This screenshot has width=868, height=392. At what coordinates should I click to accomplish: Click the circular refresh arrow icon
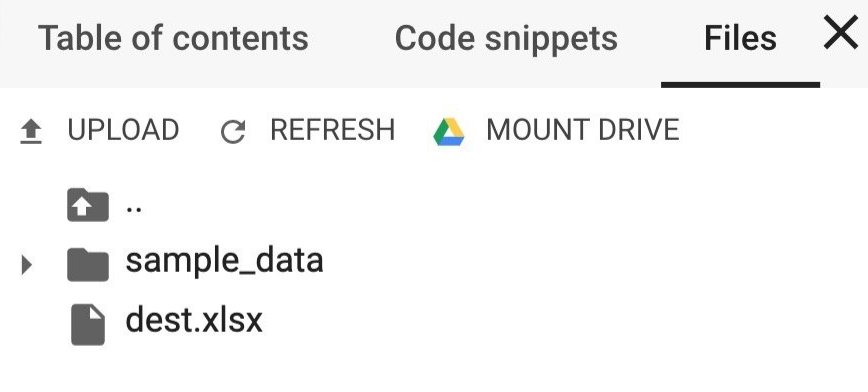(x=232, y=132)
